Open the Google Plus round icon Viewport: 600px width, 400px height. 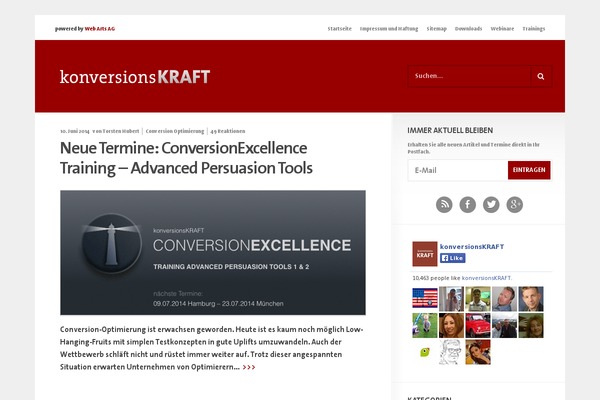[515, 204]
